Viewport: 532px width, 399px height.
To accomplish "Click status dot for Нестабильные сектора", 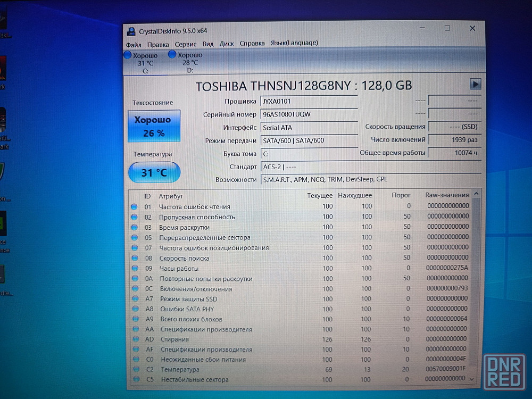I will point(136,379).
